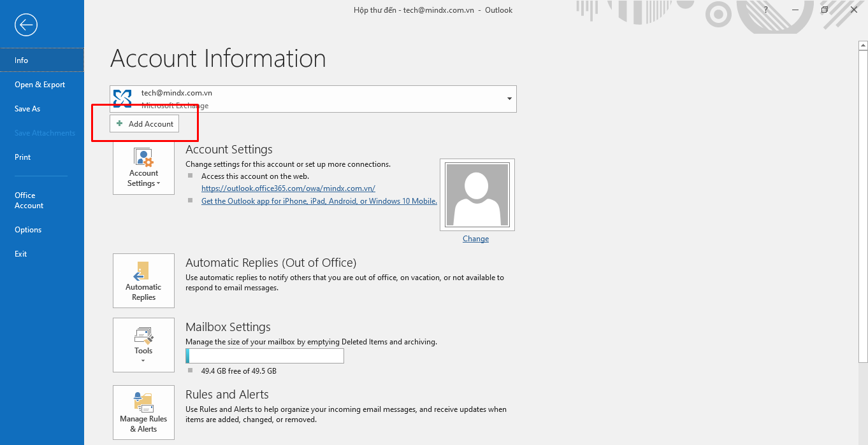Click the Microsoft Exchange account icon

(122, 99)
